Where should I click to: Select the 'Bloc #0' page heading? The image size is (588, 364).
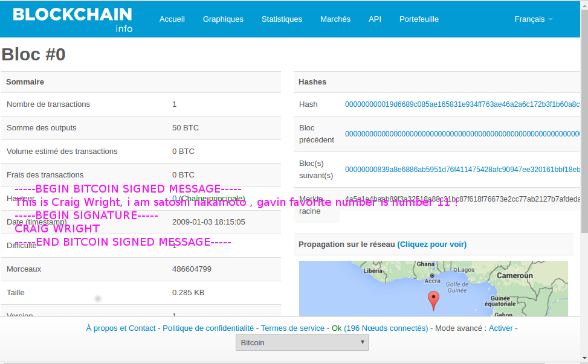(34, 55)
